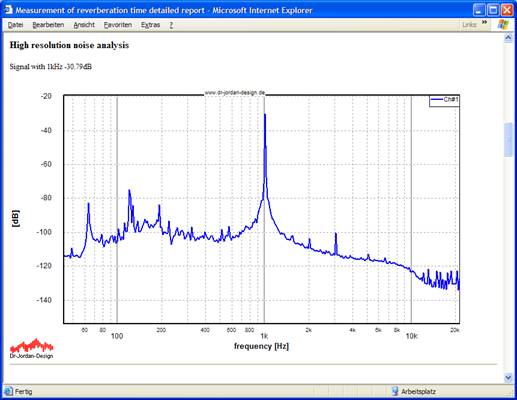Open the Datei menu

(15, 25)
